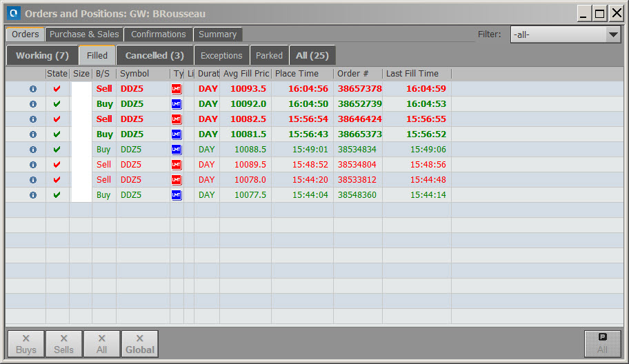
Task: Open info icon for order 38548360
Action: [33, 195]
